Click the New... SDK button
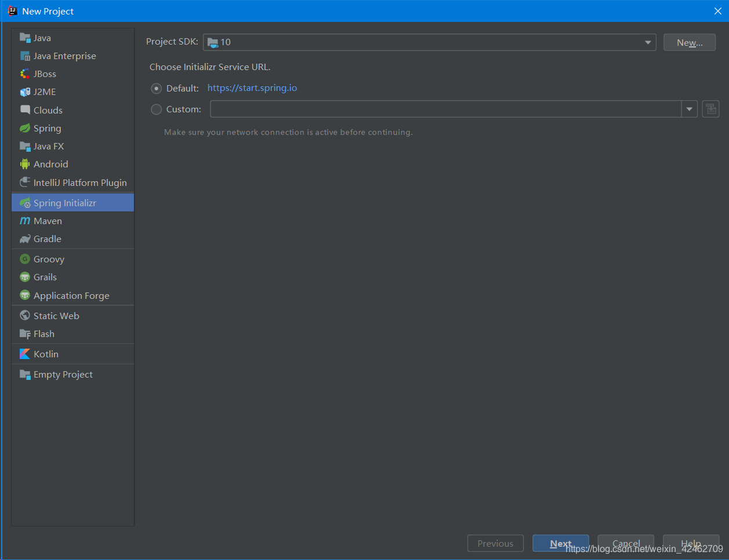This screenshot has width=729, height=560. tap(690, 42)
